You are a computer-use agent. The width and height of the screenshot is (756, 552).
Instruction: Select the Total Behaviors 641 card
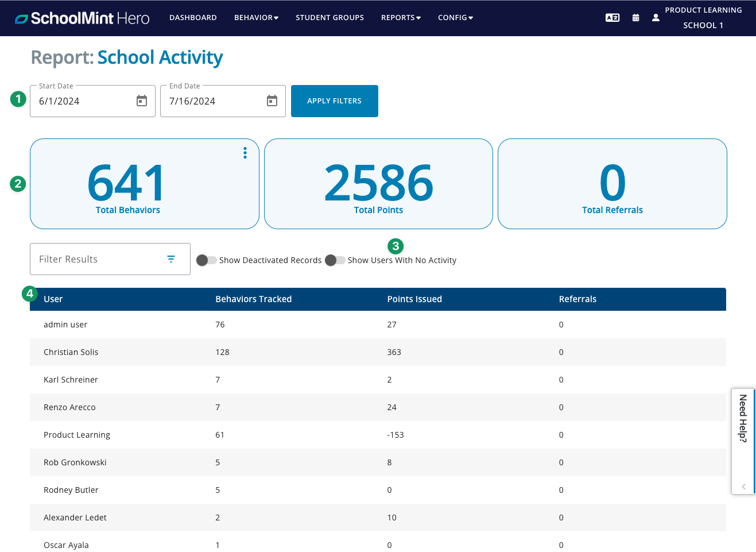(145, 184)
